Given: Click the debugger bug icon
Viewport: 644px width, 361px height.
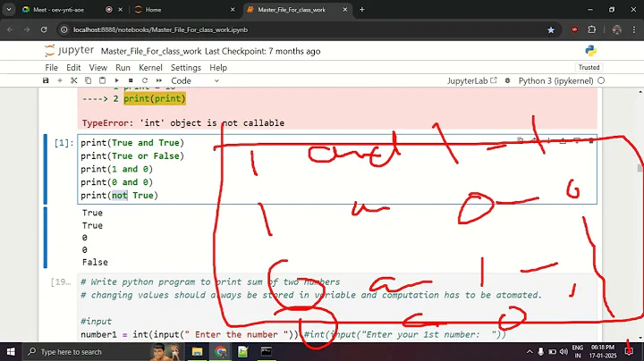Looking at the screenshot, I should (508, 80).
